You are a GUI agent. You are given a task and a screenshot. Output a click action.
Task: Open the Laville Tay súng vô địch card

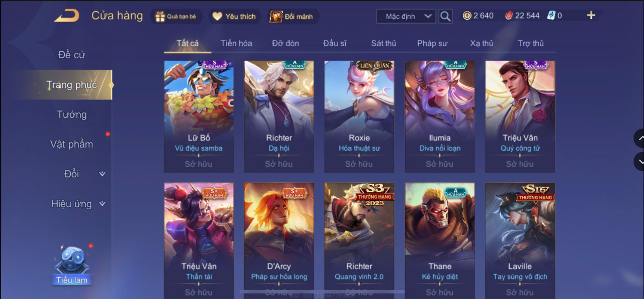520,241
